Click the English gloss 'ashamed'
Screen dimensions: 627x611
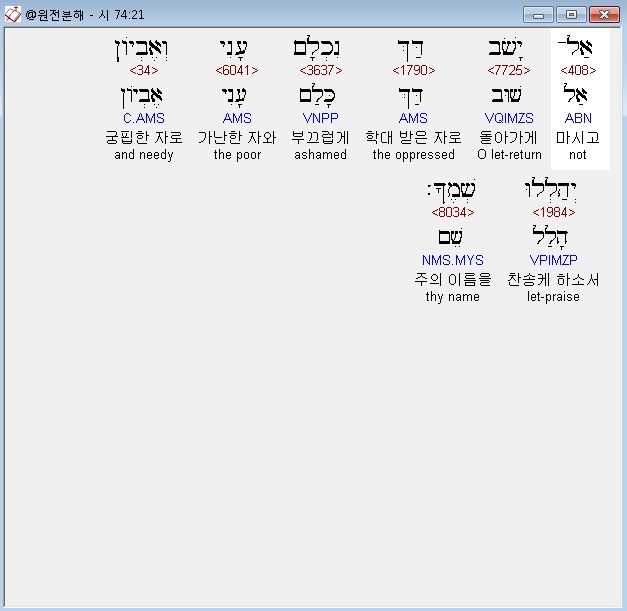click(321, 155)
